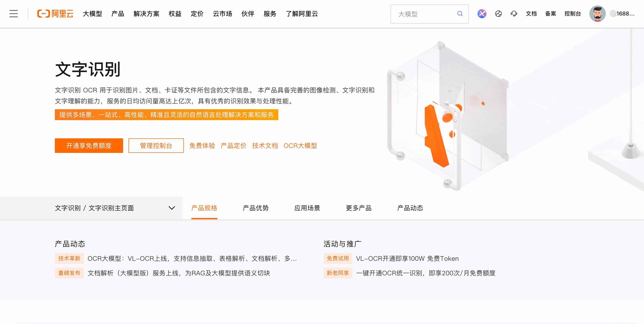Open the OCR大模型：VL-OCR上线 news item

[192, 258]
